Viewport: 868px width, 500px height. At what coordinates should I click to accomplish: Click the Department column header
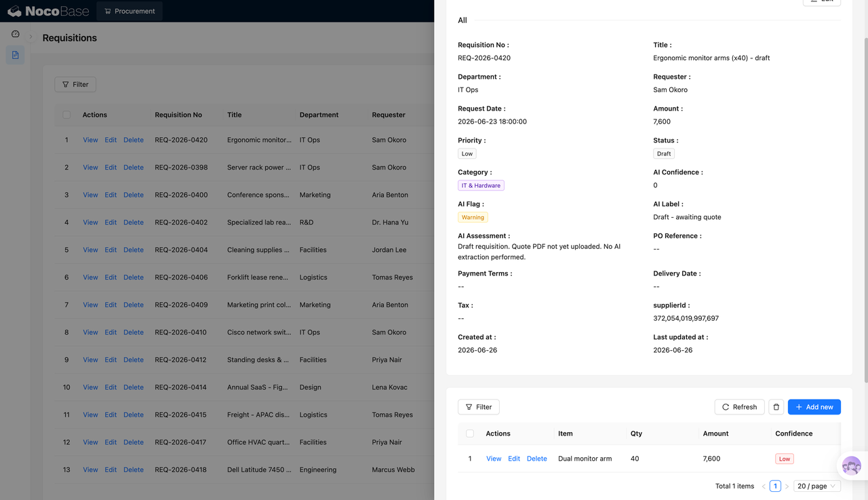tap(319, 115)
